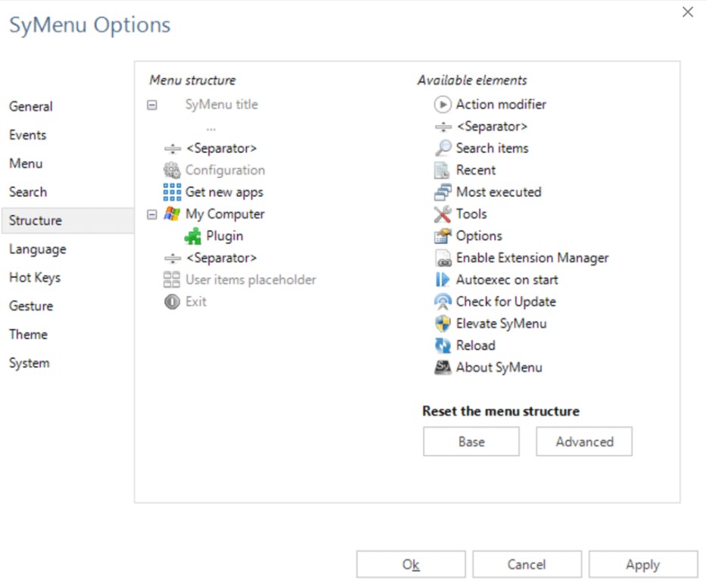Click the Action modifier play icon

coord(443,105)
